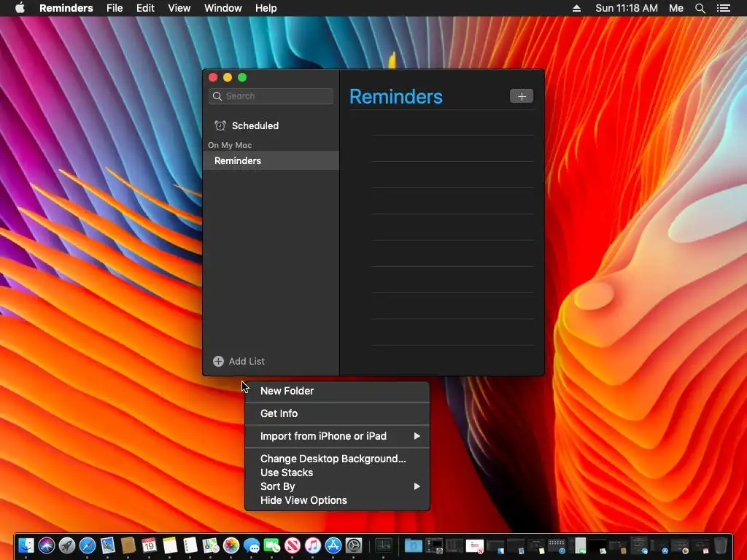This screenshot has height=560, width=747.
Task: Open Activity Monitor icon in dock
Action: (384, 545)
